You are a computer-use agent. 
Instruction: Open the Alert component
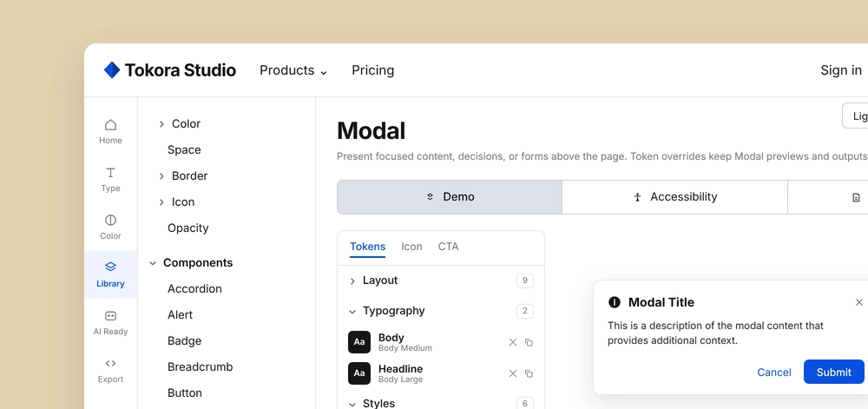181,315
